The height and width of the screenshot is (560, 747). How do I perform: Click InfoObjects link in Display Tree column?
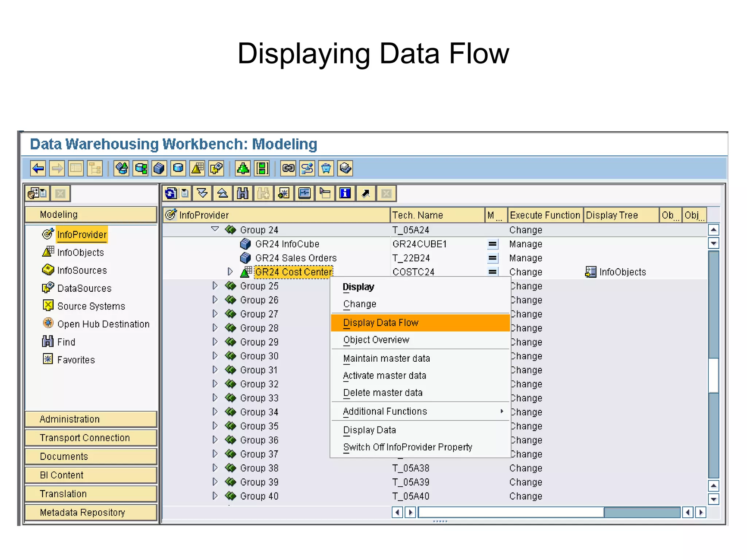(x=622, y=272)
